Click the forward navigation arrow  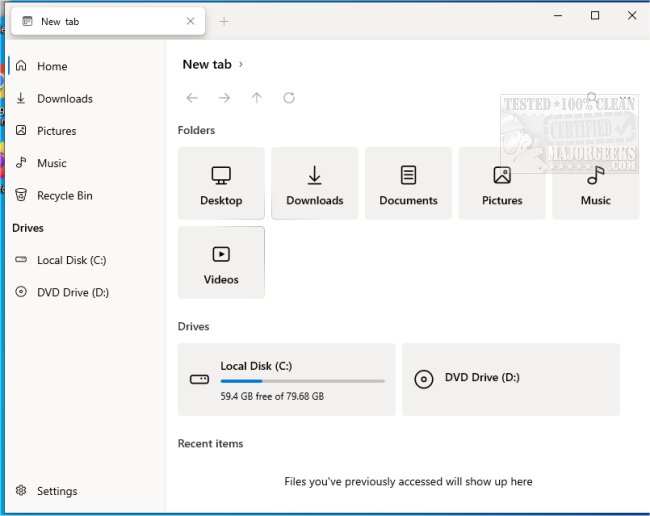click(x=224, y=98)
